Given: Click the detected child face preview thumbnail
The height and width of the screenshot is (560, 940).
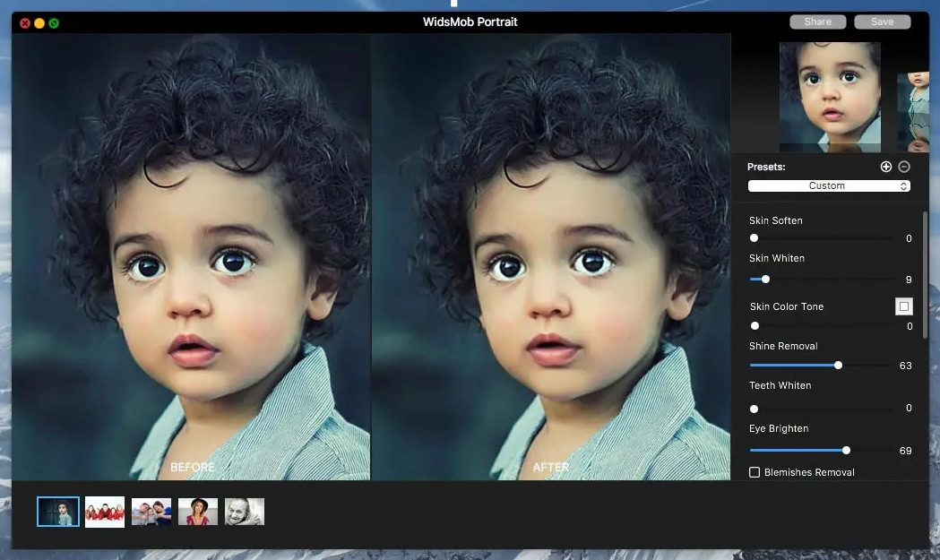Looking at the screenshot, I should 830,97.
